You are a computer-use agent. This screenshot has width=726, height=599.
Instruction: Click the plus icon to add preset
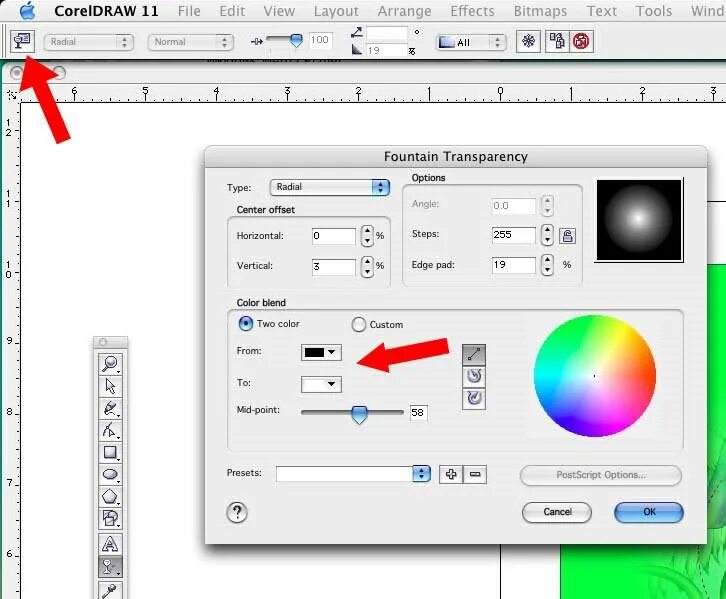coord(451,474)
